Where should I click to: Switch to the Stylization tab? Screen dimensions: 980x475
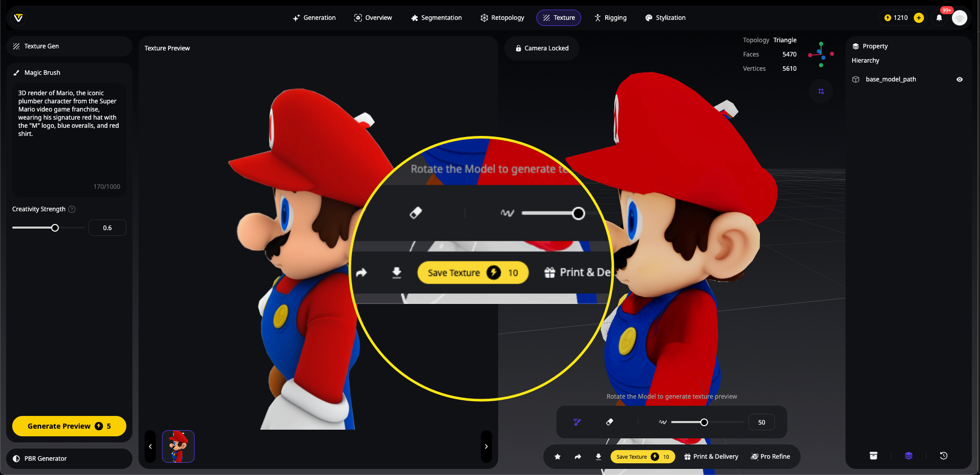coord(665,18)
